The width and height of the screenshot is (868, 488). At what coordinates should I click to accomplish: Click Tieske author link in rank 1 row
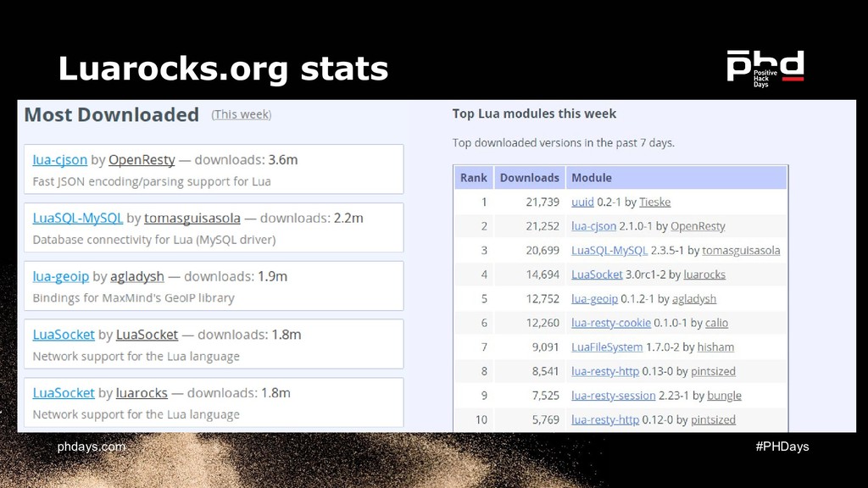pos(655,202)
